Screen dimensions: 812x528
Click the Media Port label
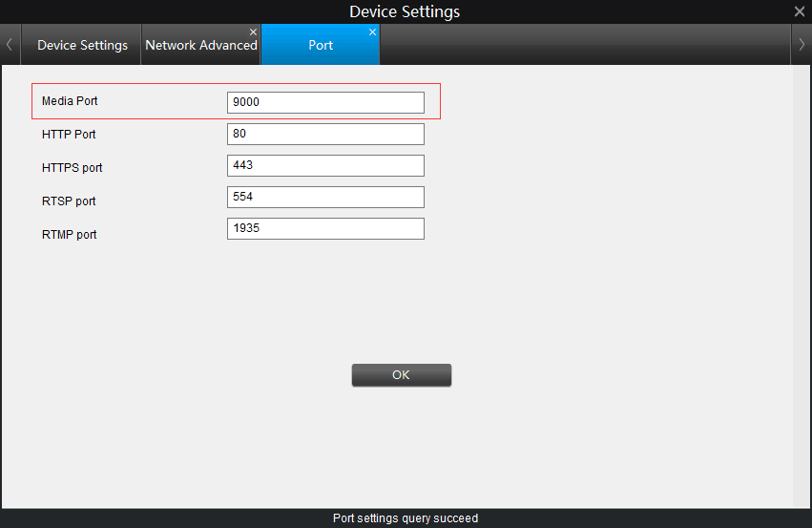pos(70,101)
